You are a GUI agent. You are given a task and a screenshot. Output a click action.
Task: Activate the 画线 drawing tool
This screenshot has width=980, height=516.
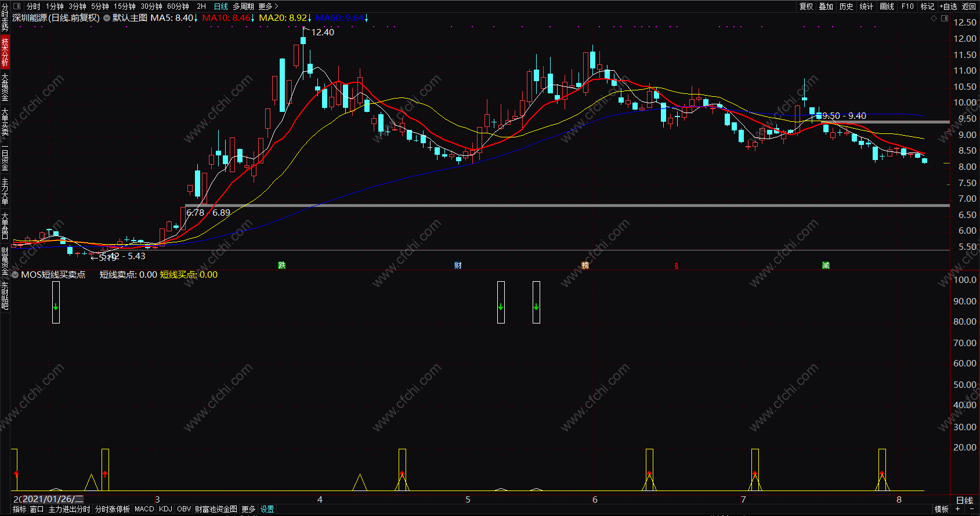tap(887, 6)
